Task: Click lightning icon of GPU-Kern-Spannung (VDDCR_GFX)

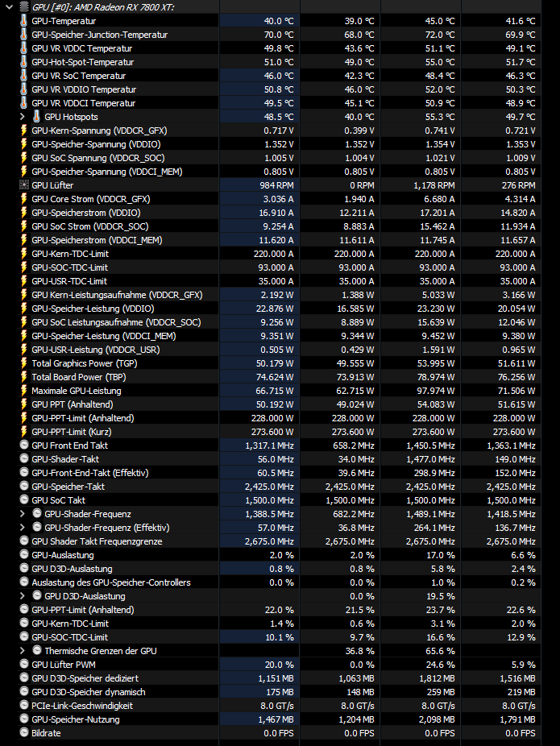Action: [x=24, y=131]
